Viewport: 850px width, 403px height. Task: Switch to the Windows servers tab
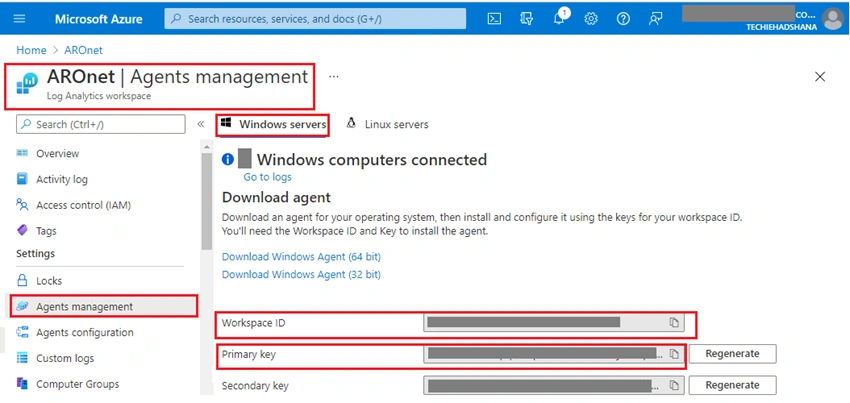coord(273,125)
